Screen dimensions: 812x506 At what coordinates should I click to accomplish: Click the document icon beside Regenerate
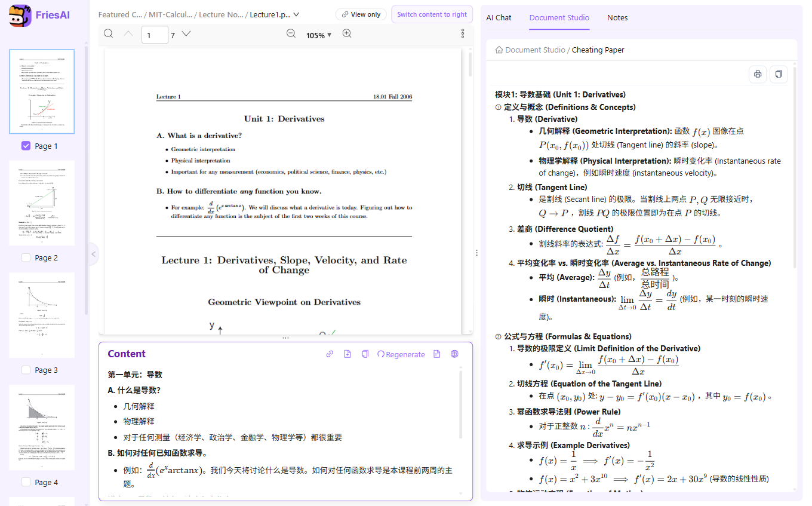(436, 354)
